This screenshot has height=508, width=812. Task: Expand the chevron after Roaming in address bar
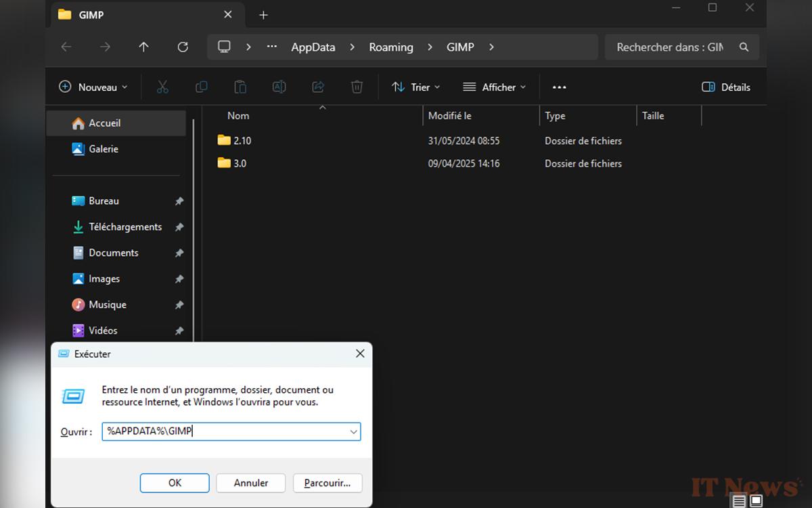click(x=430, y=47)
